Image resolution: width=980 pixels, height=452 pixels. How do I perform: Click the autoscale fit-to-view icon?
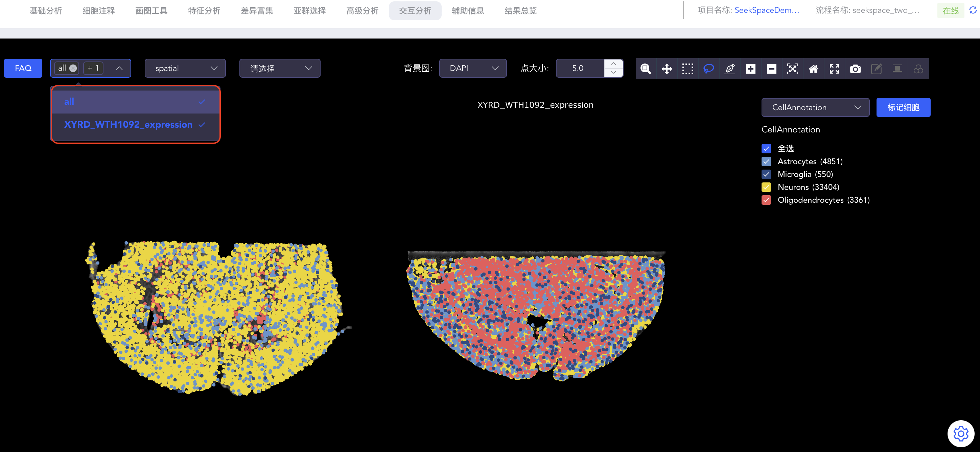tap(792, 69)
